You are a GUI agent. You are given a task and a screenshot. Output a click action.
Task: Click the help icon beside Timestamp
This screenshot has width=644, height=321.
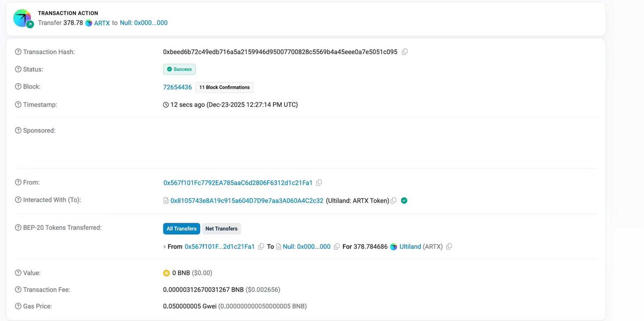(x=18, y=105)
